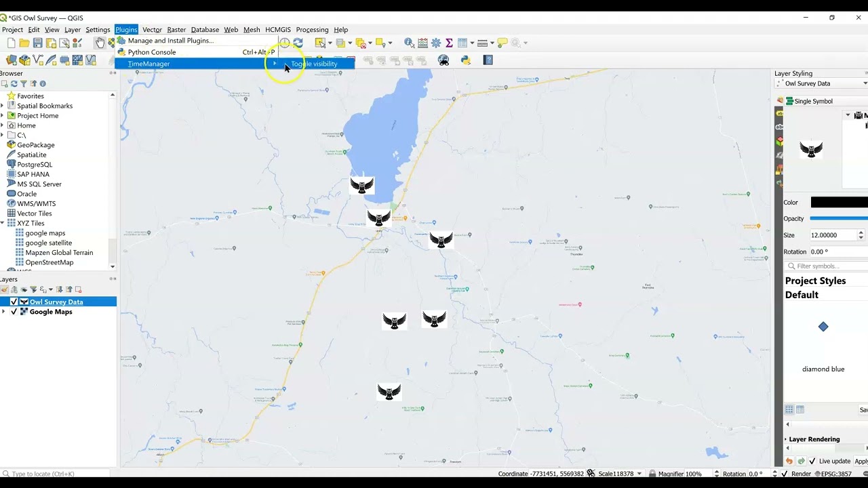Open the HCMGIS menu
This screenshot has height=488, width=868.
(277, 29)
